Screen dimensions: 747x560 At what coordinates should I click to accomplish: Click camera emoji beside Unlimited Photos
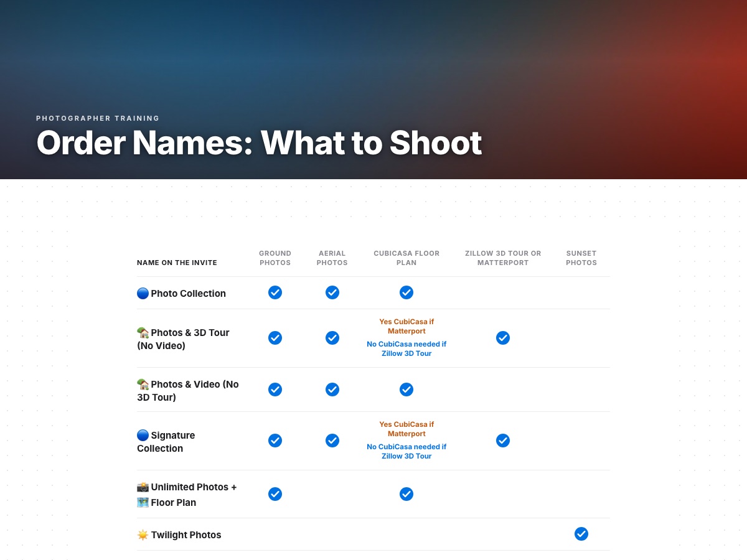point(143,487)
